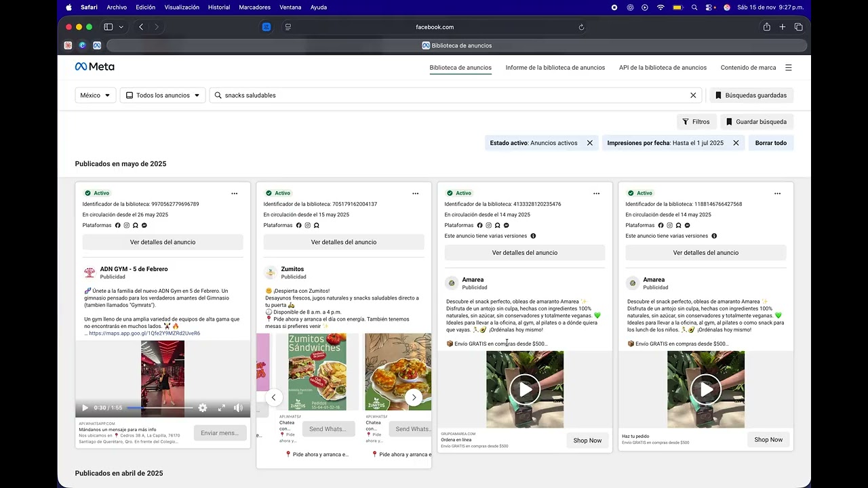Image resolution: width=868 pixels, height=488 pixels.
Task: Open the Historial menu in the menu bar
Action: coord(219,7)
